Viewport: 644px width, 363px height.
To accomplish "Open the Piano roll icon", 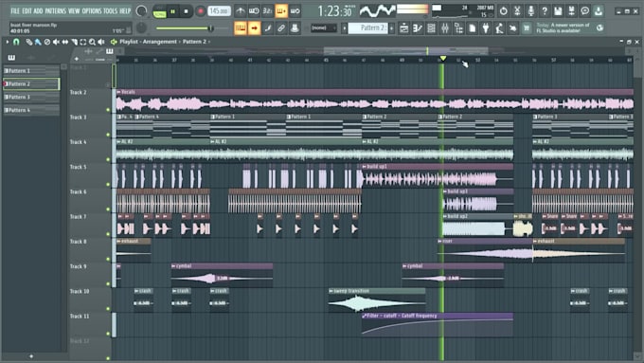I will pyautogui.click(x=418, y=28).
